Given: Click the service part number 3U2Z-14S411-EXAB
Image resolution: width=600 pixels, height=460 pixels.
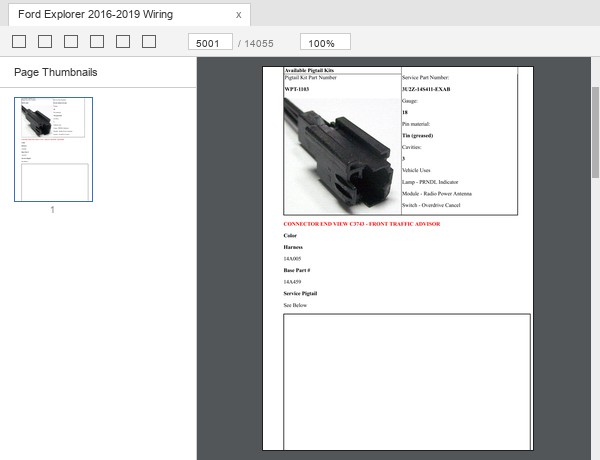Looking at the screenshot, I should pos(426,89).
